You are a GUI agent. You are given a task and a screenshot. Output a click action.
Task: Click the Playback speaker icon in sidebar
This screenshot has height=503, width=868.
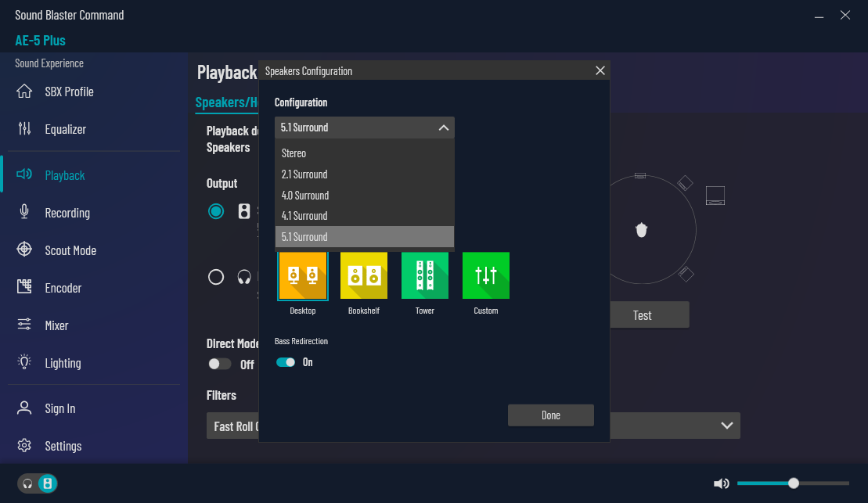tap(24, 175)
